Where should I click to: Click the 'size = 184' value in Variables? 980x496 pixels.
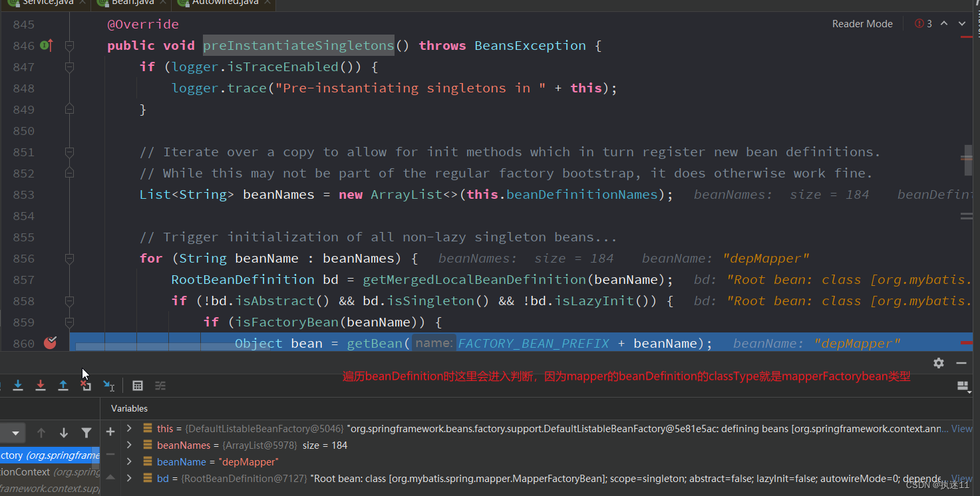(x=325, y=445)
